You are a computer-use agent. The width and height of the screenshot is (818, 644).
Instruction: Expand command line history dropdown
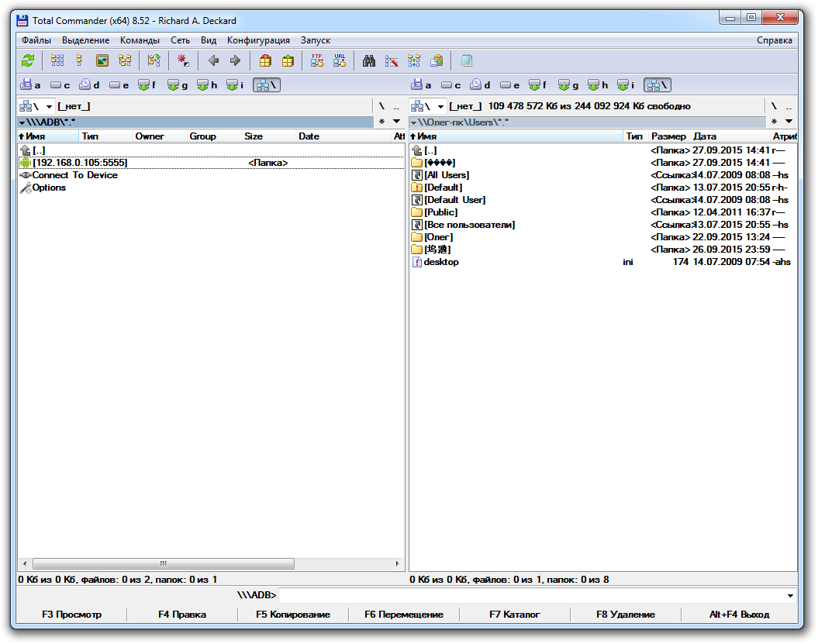click(x=790, y=596)
